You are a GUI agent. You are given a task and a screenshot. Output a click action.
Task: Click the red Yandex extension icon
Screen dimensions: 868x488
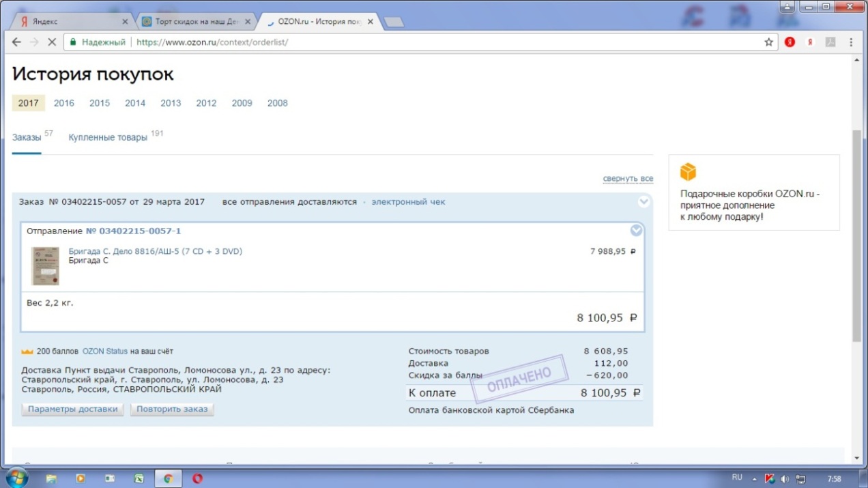coord(790,42)
